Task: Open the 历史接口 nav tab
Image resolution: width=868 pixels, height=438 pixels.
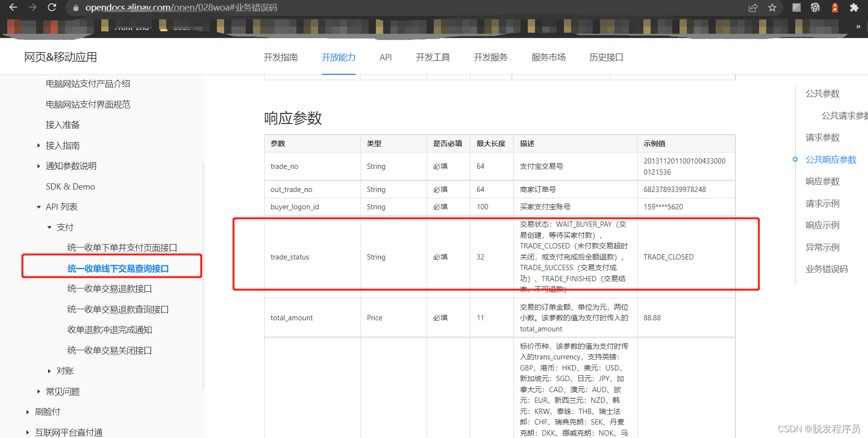Action: coord(606,57)
